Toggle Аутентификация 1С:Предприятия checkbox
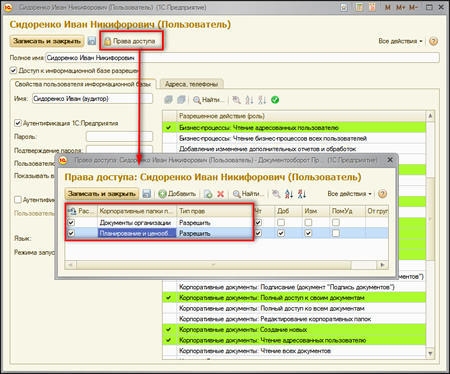The width and height of the screenshot is (450, 374). pos(18,123)
